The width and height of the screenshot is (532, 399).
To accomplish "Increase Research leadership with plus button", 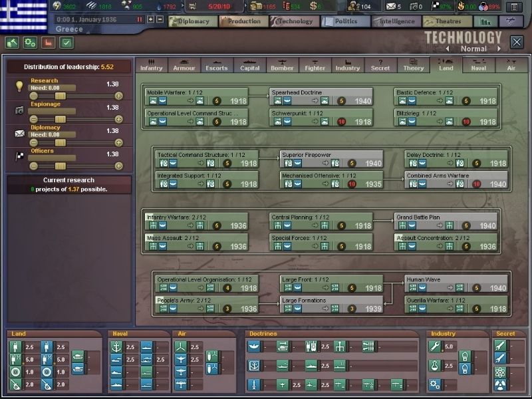I will (119, 96).
